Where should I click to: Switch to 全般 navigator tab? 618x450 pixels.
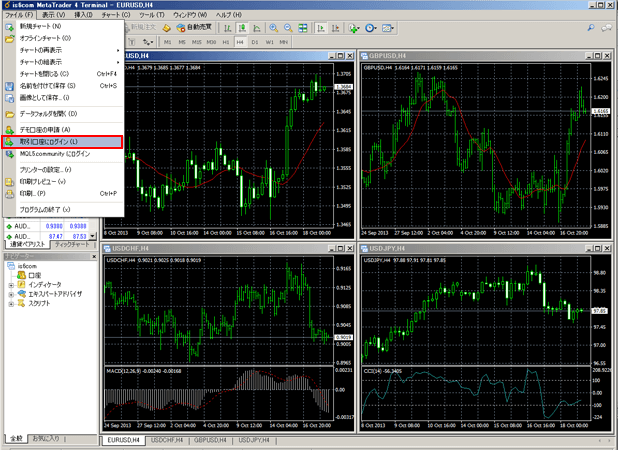click(x=16, y=438)
